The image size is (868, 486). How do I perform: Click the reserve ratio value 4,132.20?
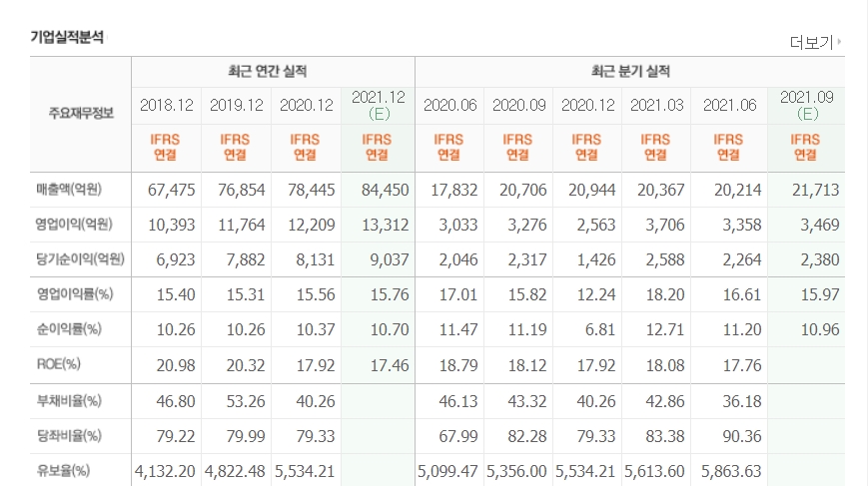pyautogui.click(x=165, y=472)
